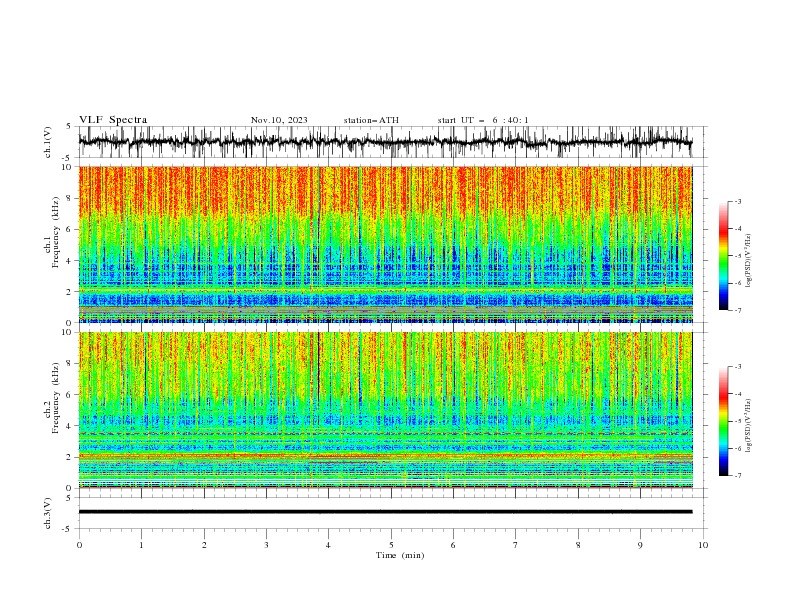Image resolution: width=792 pixels, height=612 pixels.
Task: Click the lower color bar's log(PSD) label
Action: pos(748,426)
